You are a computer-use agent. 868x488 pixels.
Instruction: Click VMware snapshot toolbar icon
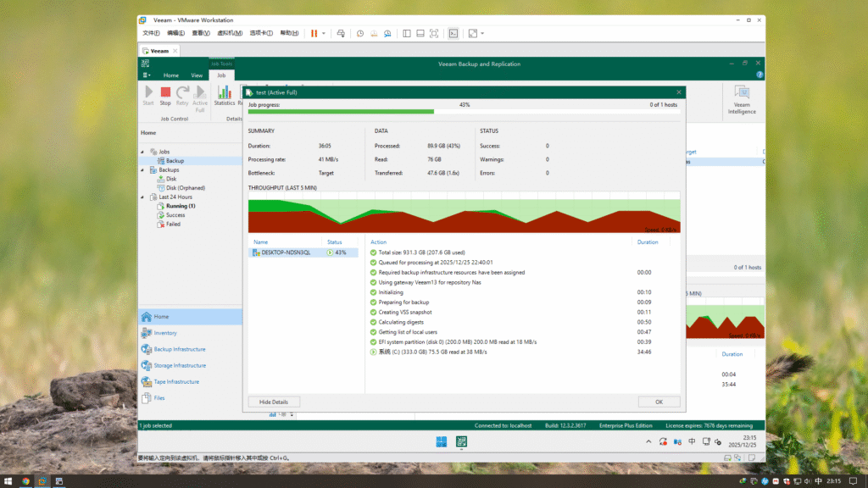(360, 33)
